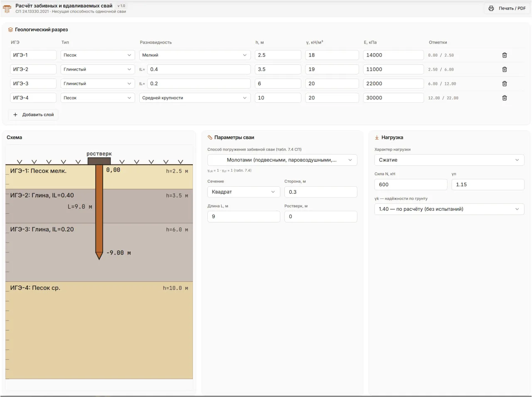Open Характер нагрузки dropdown showing Сжатие
532x397 pixels.
click(449, 160)
